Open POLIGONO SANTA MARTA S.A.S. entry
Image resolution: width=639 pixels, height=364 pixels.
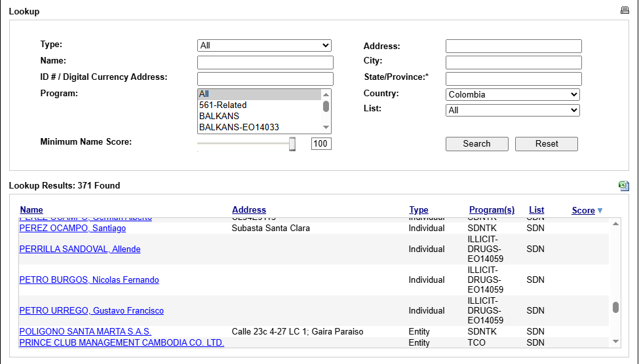85,332
